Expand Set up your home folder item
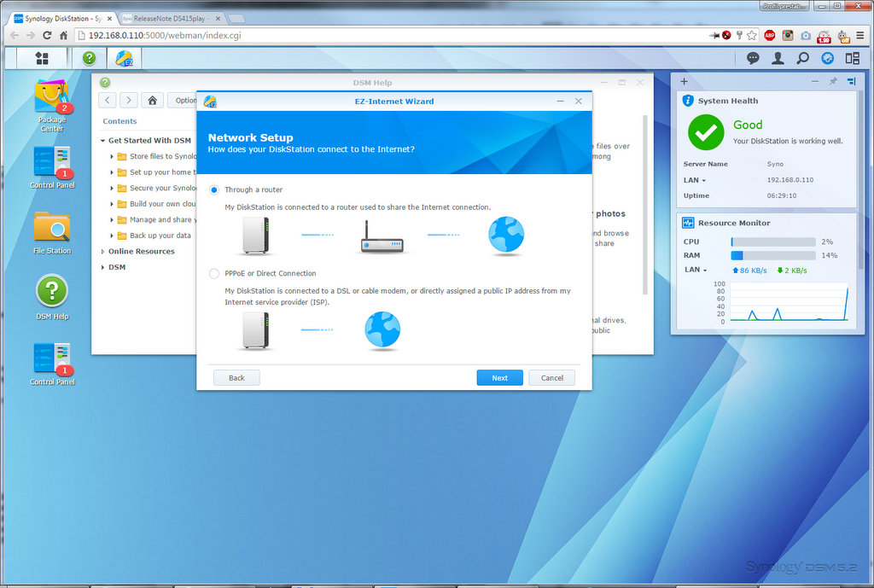This screenshot has width=874, height=588. (112, 172)
